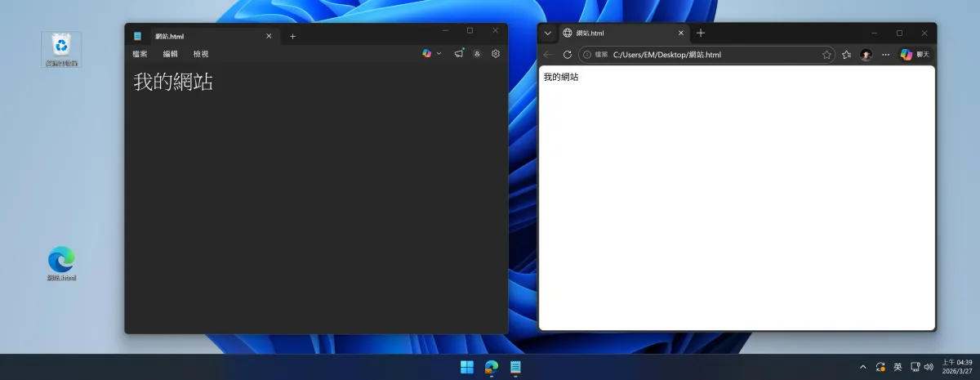The image size is (980, 380).
Task: Open the 檔案 menu in Notepad
Action: 140,54
